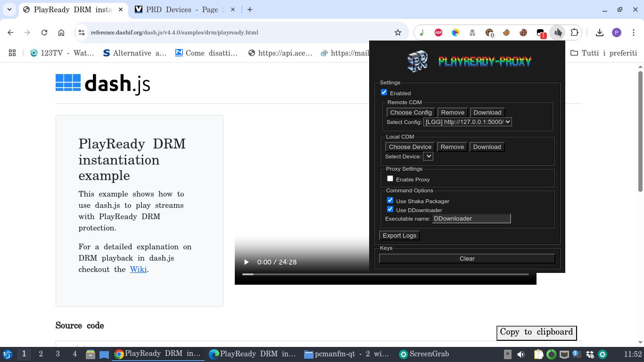
Task: Uncheck the Enabled checkbox in Settings
Action: (x=384, y=92)
